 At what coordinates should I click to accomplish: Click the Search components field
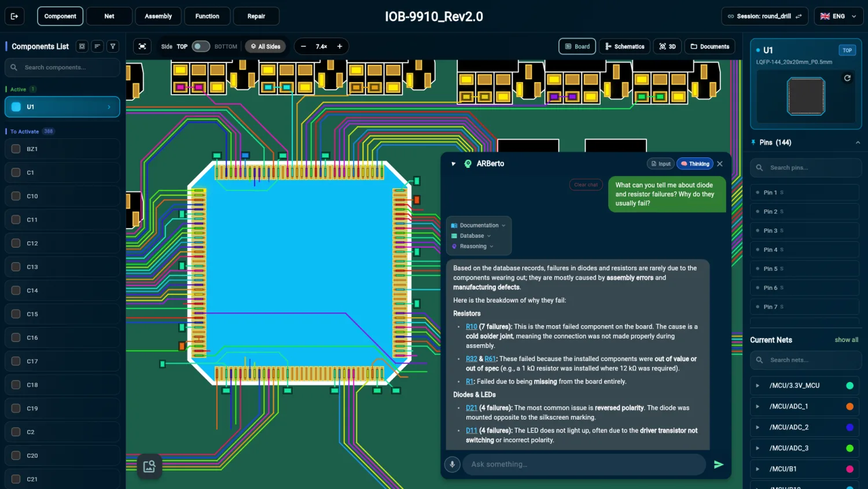62,67
